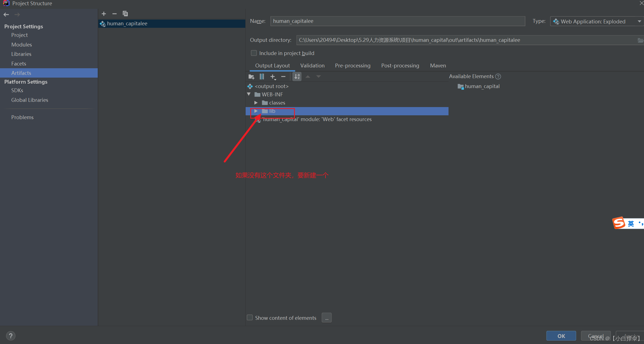Select the classes folder row
The image size is (644, 344).
point(347,103)
